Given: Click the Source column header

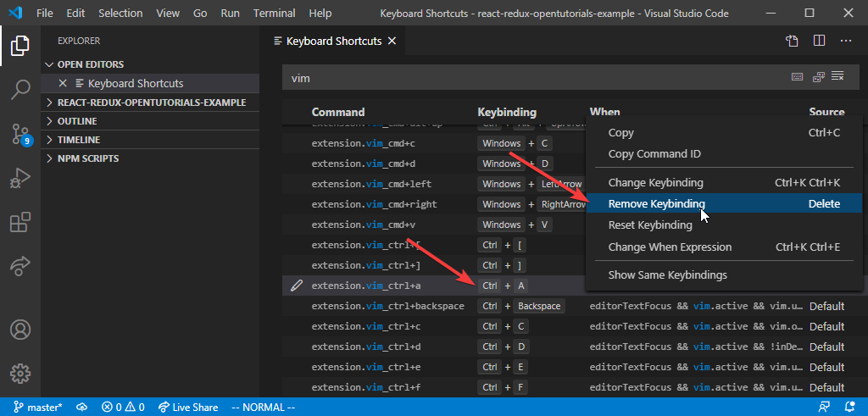Looking at the screenshot, I should (826, 113).
